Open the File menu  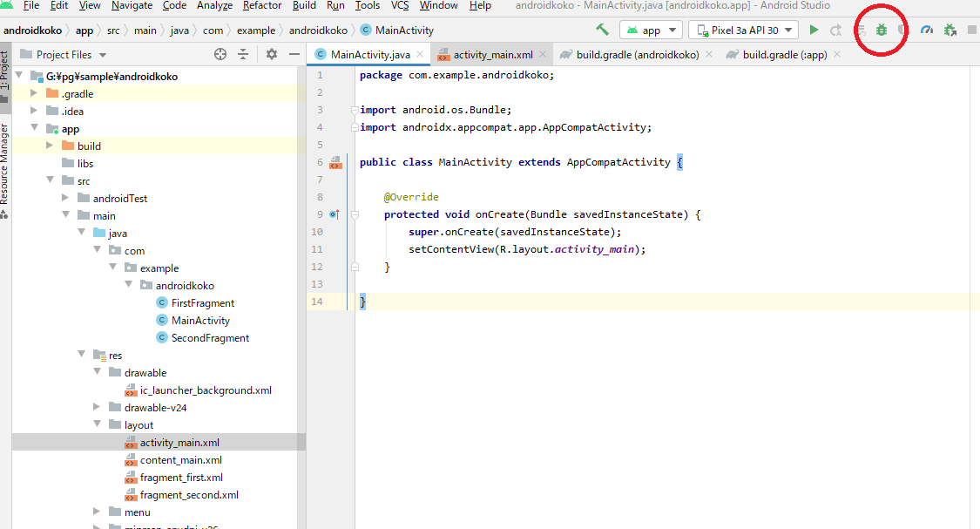[x=30, y=5]
